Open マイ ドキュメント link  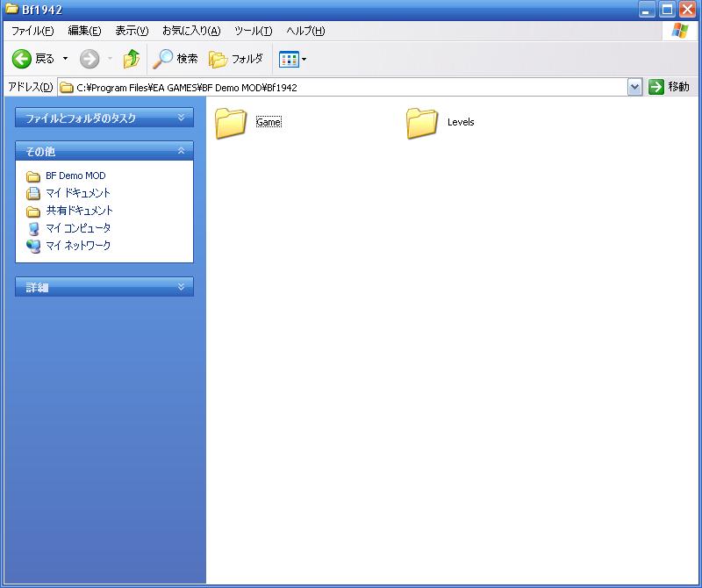tap(78, 193)
